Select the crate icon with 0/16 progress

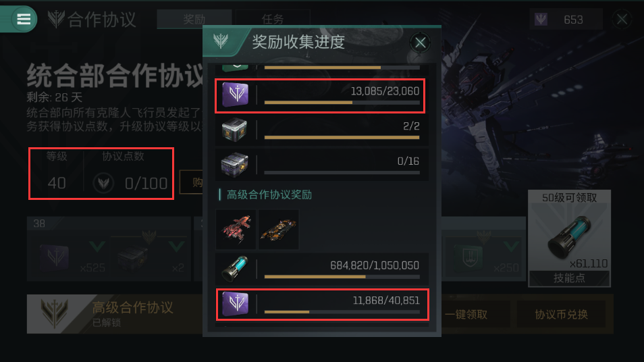(x=234, y=165)
